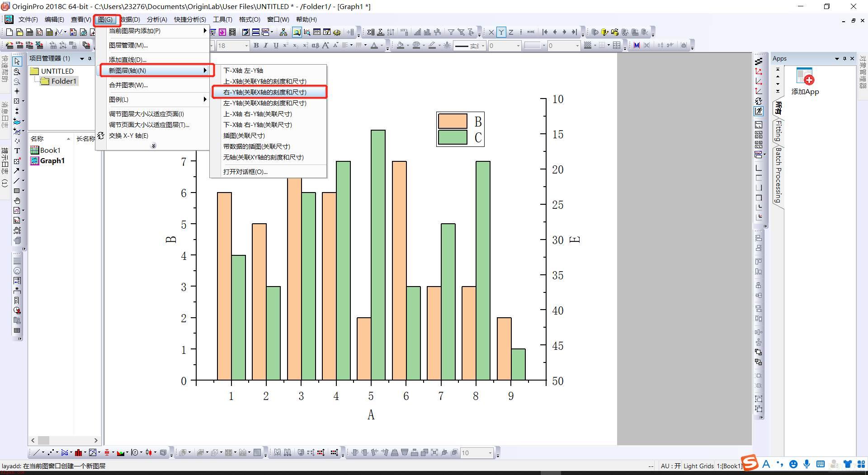
Task: Expand the Legend submenu arrow
Action: tap(205, 99)
